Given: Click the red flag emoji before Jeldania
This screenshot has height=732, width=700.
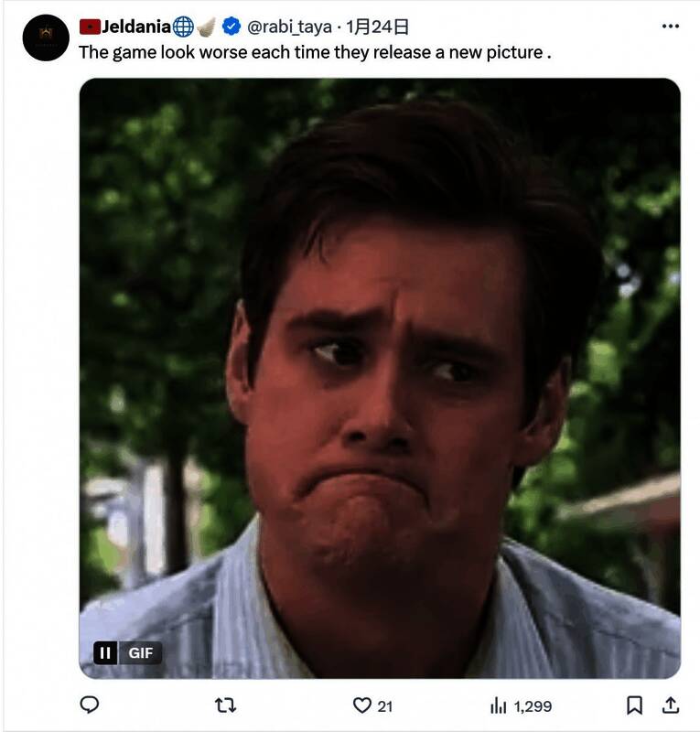Looking at the screenshot, I should click(89, 27).
